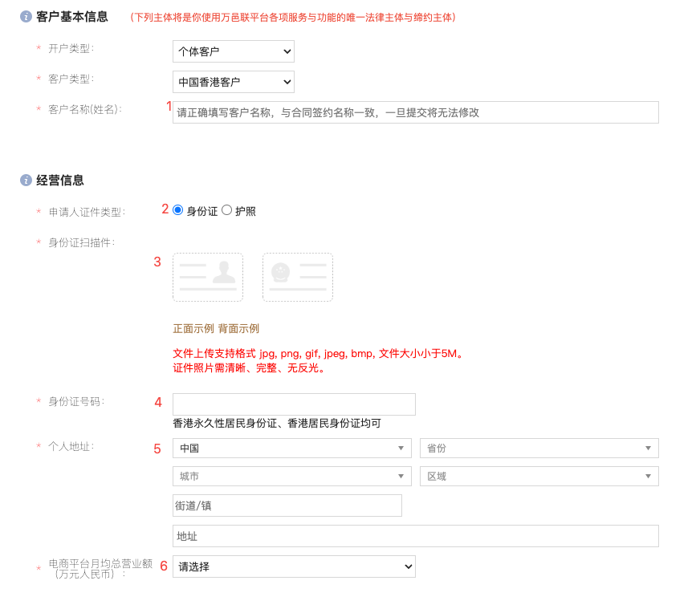Focus the 街道/镇 input field
This screenshot has width=700, height=605.
(287, 506)
